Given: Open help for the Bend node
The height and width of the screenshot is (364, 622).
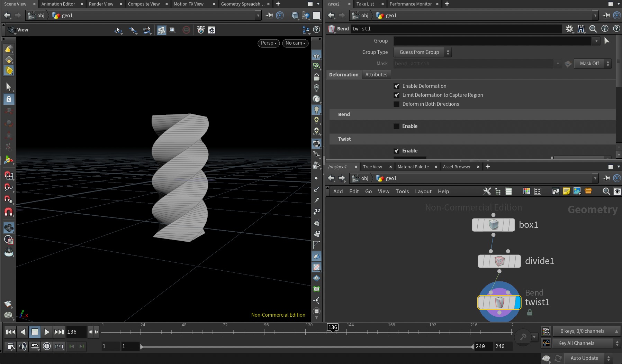Looking at the screenshot, I should [x=617, y=29].
